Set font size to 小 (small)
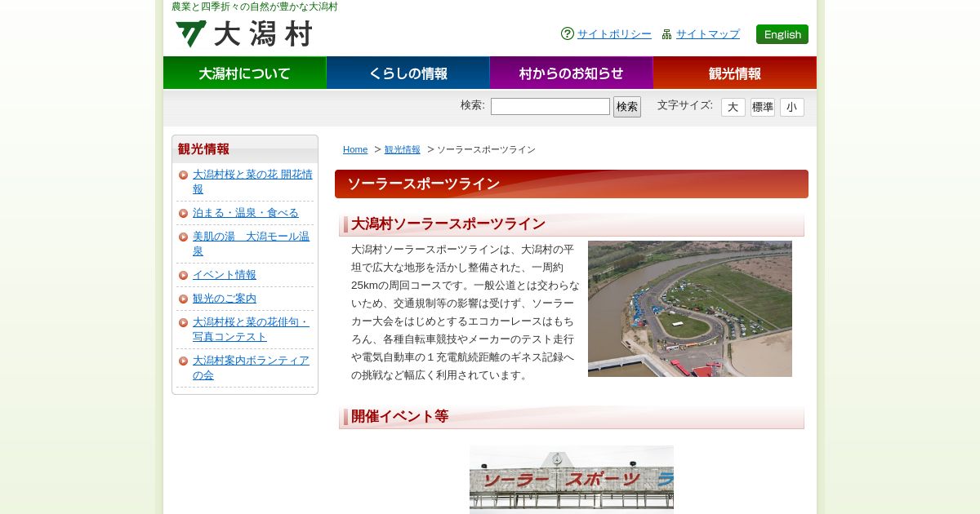 click(x=792, y=108)
